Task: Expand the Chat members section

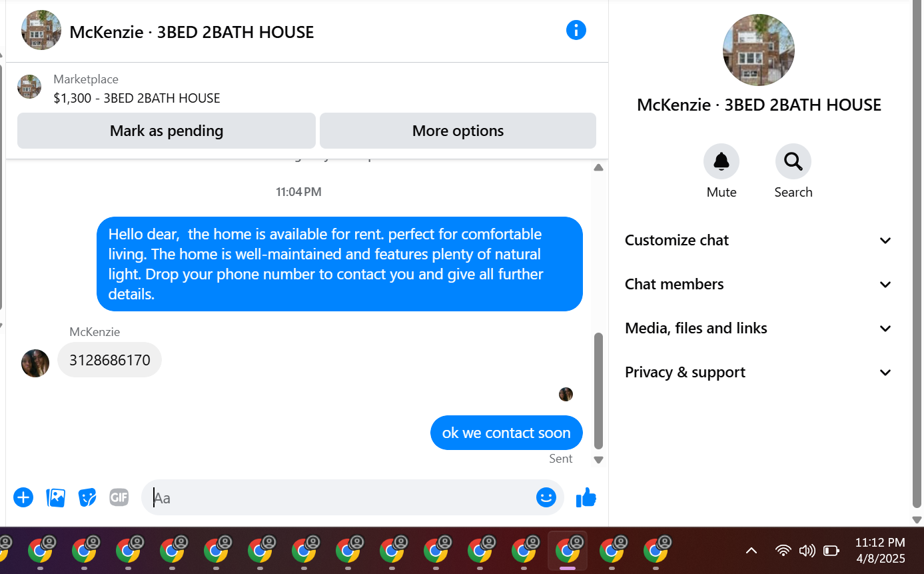Action: pyautogui.click(x=758, y=284)
